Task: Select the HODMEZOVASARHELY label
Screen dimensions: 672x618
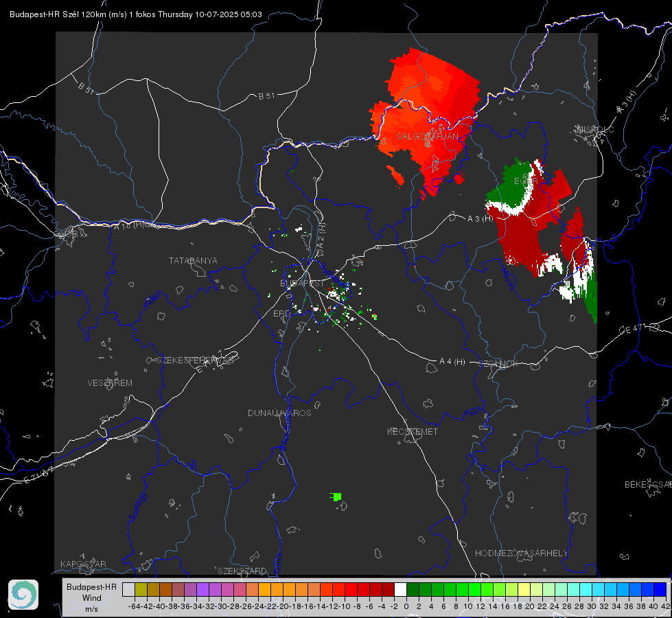Action: point(522,553)
